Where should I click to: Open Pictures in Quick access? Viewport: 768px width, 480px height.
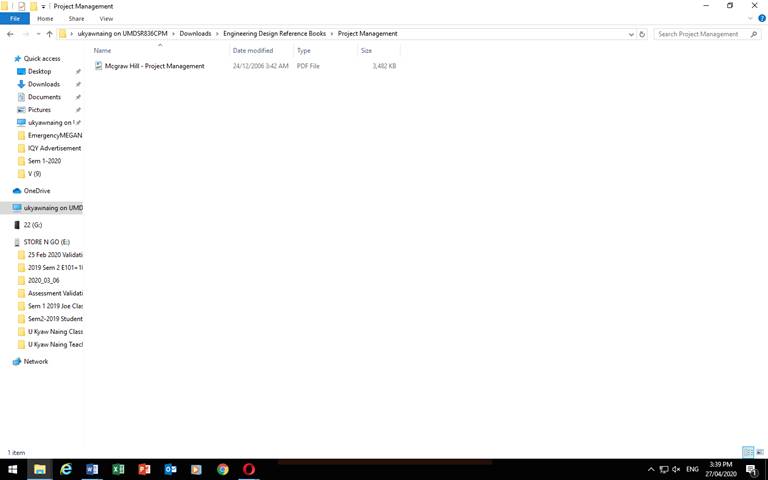[x=39, y=110]
